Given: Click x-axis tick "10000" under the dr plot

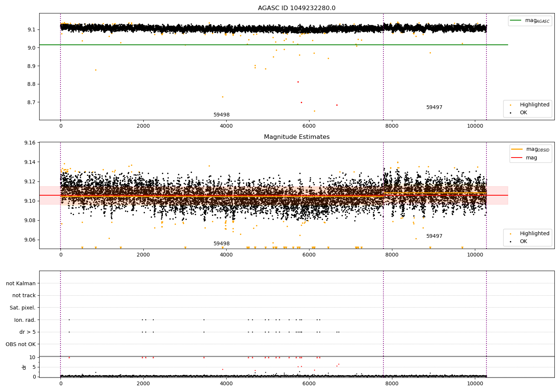Looking at the screenshot, I should (475, 384).
